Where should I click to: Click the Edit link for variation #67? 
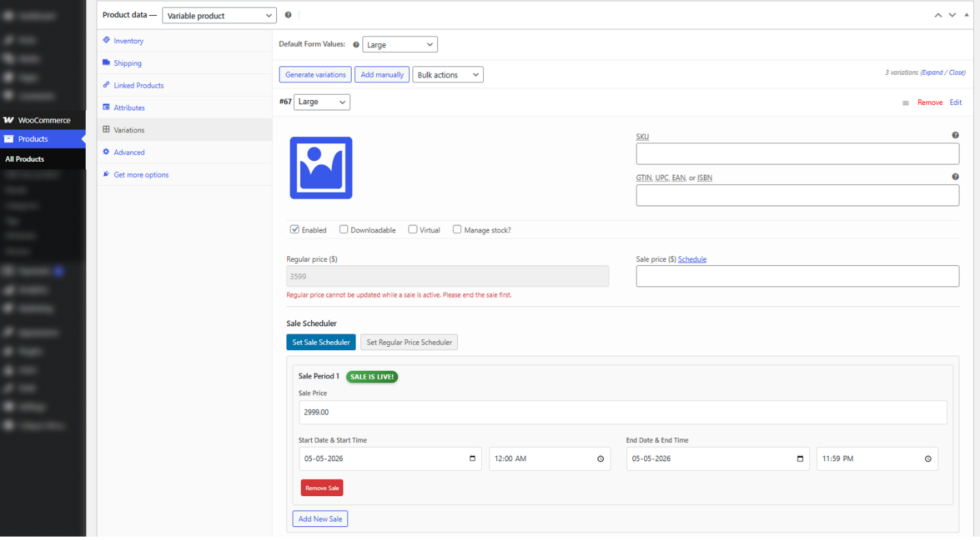pyautogui.click(x=955, y=102)
